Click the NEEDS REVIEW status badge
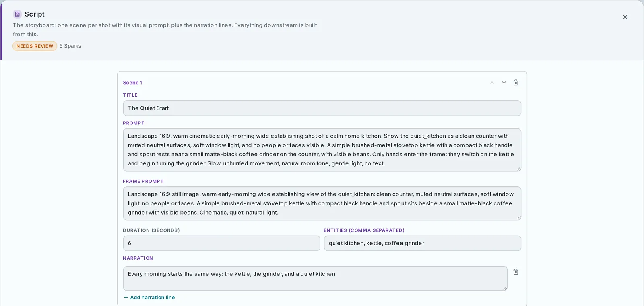The width and height of the screenshot is (644, 306). [35, 46]
